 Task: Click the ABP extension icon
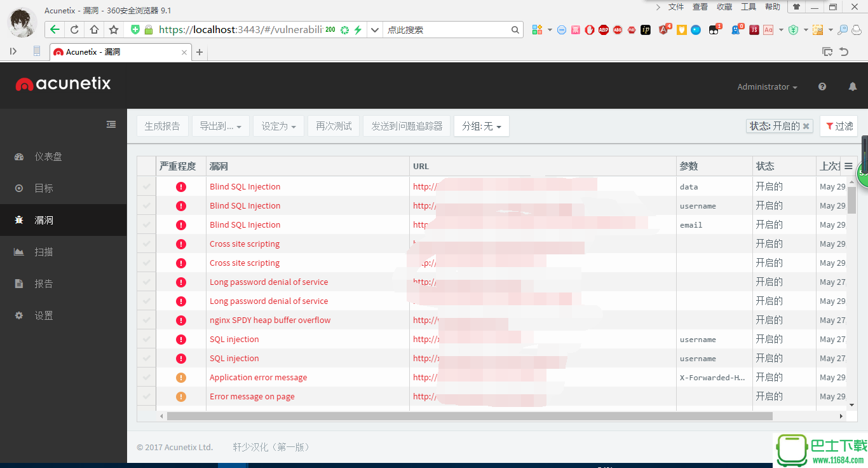coord(603,30)
